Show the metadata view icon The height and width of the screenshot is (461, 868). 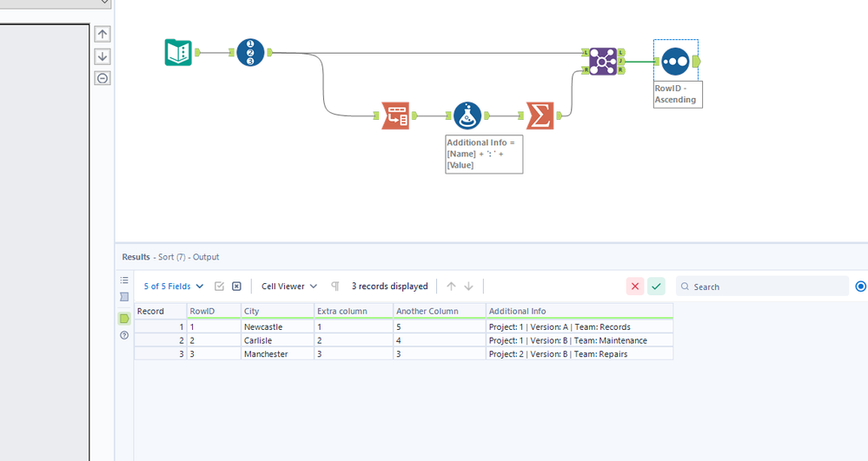point(124,297)
